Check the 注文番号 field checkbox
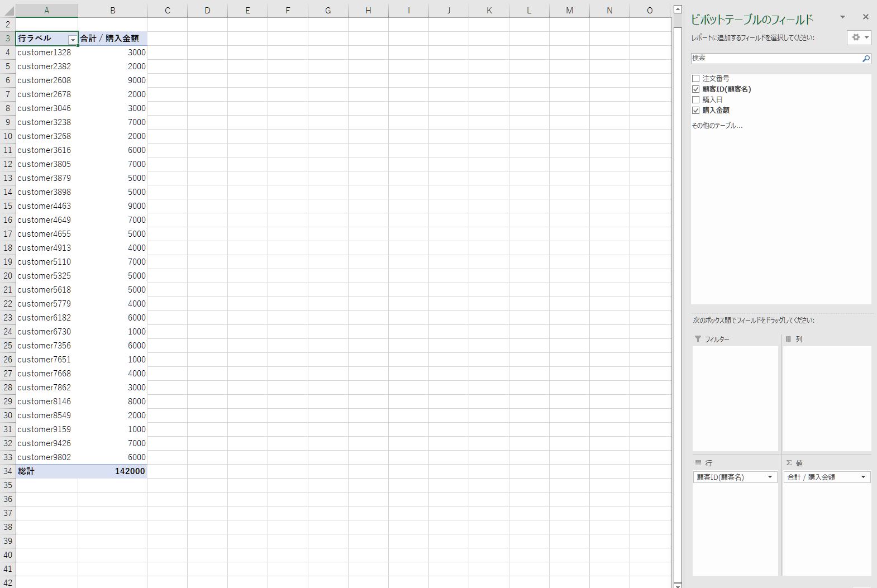Image resolution: width=877 pixels, height=588 pixels. click(695, 79)
